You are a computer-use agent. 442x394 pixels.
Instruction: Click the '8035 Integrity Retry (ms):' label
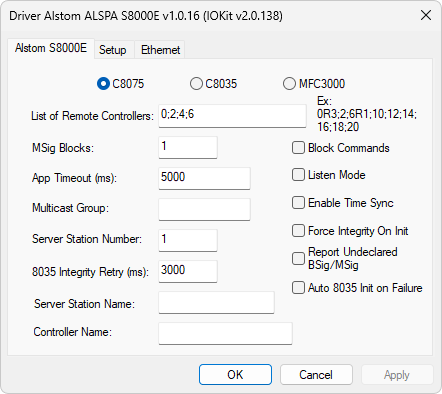pos(90,272)
